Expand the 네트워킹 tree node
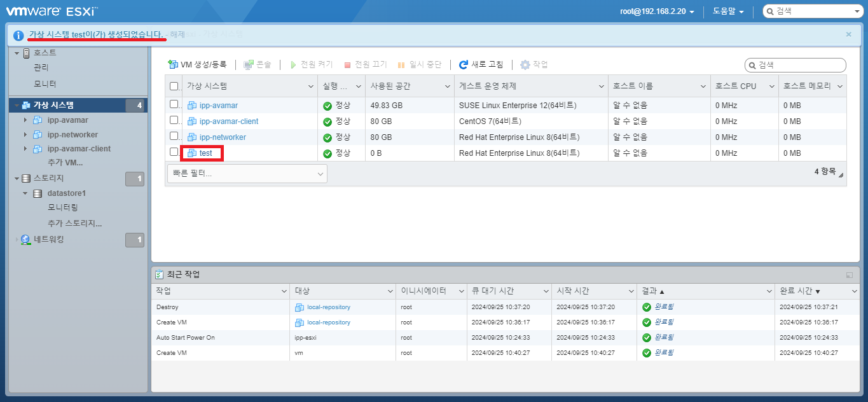 17,240
